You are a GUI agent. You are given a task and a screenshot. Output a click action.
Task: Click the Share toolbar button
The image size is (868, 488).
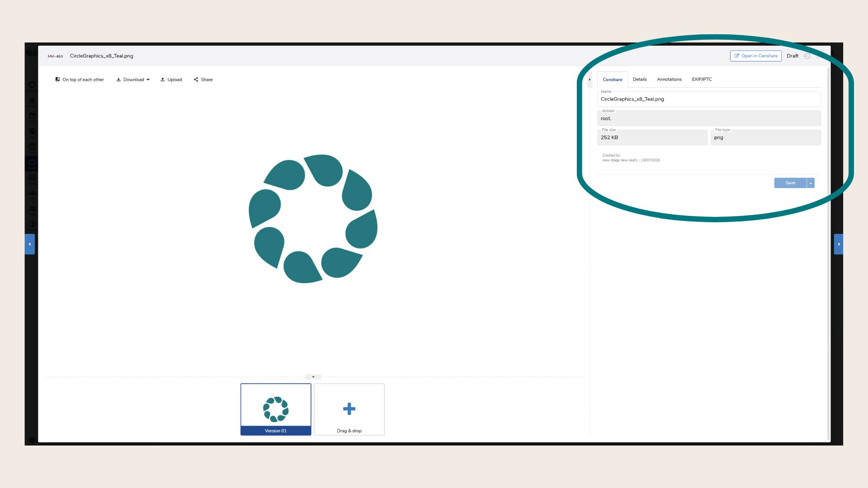(203, 80)
